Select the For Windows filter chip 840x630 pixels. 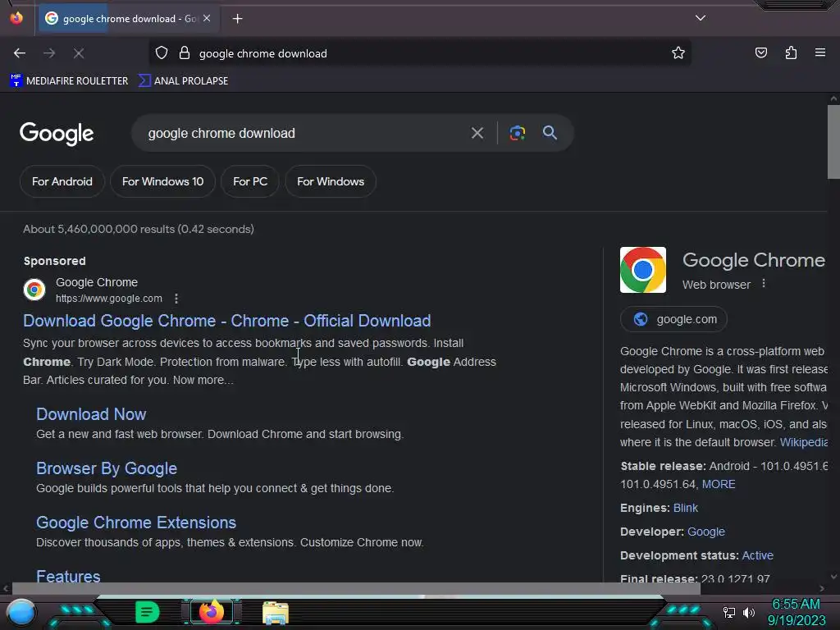331,181
